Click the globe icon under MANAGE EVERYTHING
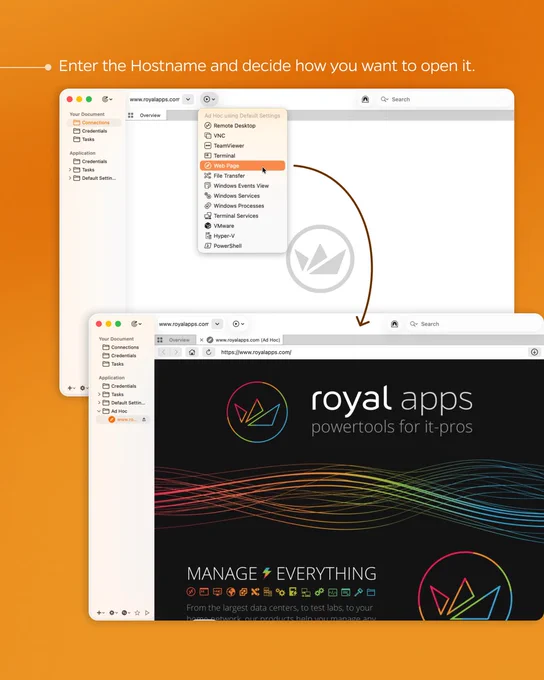The width and height of the screenshot is (544, 680). point(231,592)
